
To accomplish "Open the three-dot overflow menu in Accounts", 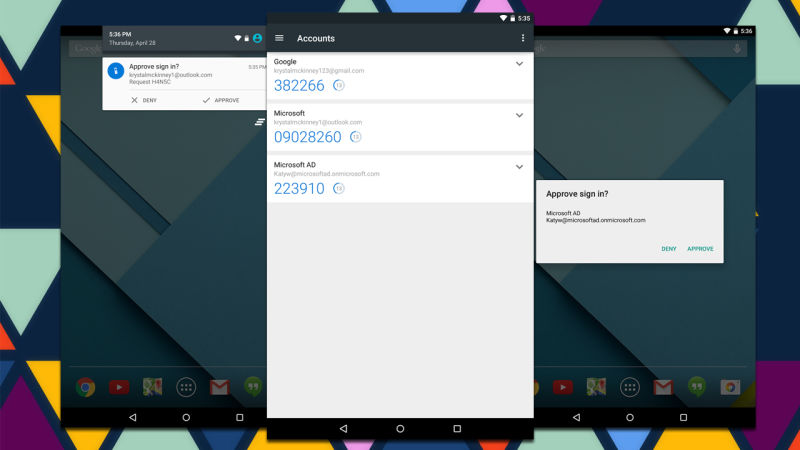I will (522, 38).
